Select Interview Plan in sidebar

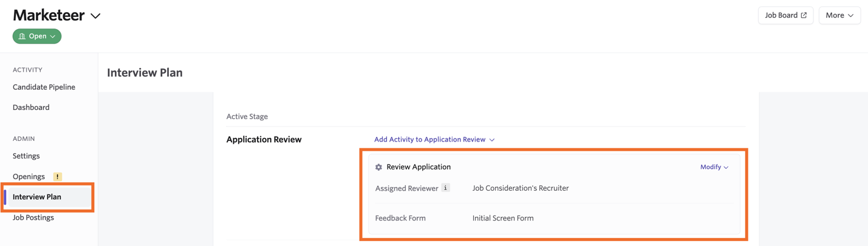click(x=48, y=197)
